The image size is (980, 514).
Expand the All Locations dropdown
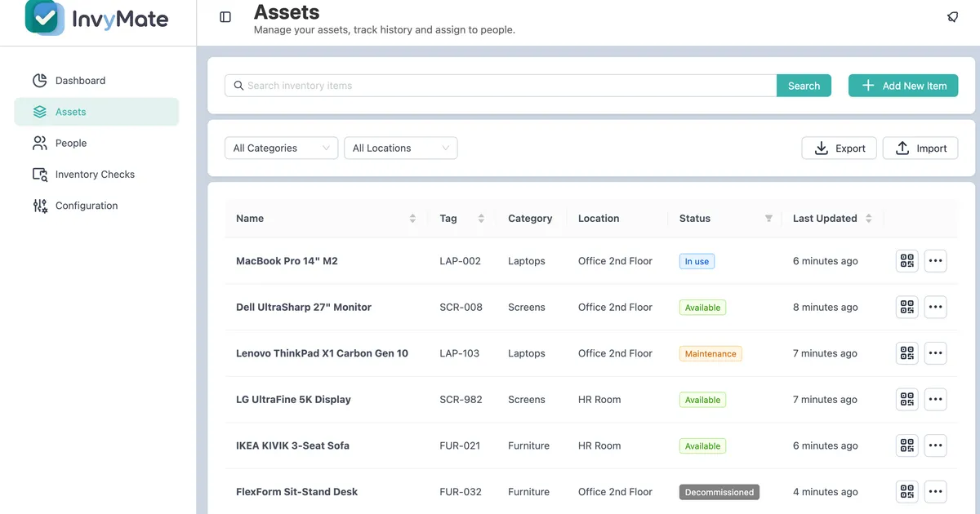(x=400, y=148)
